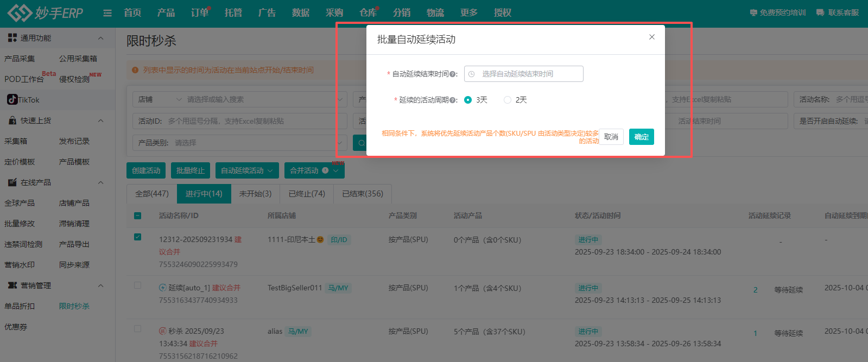Click the 在线产品 section icon
The width and height of the screenshot is (868, 362).
[x=12, y=182]
